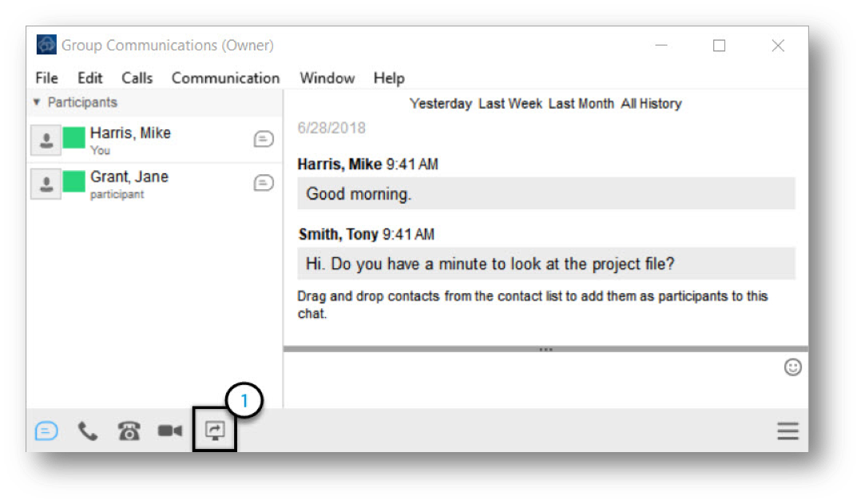Click avatar icon of Harris, Mike

(x=46, y=141)
